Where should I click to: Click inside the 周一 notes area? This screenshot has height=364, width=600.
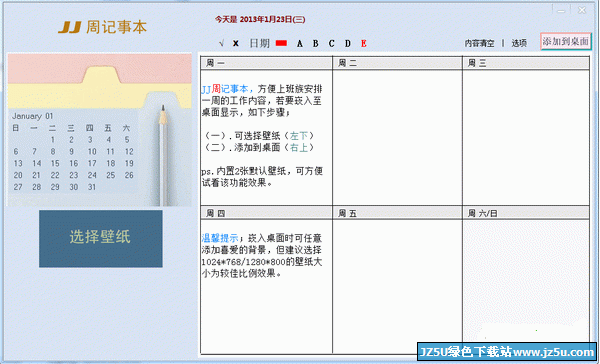[266, 137]
